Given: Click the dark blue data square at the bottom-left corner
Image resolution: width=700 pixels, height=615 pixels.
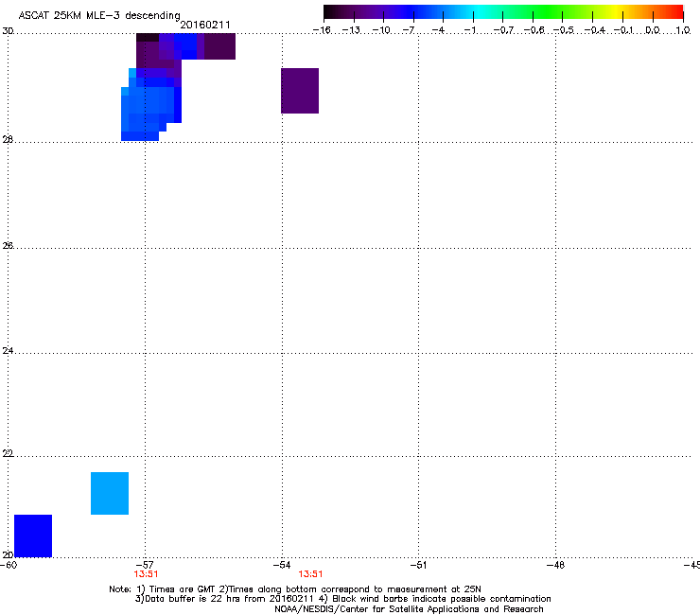Looking at the screenshot, I should click(x=33, y=536).
